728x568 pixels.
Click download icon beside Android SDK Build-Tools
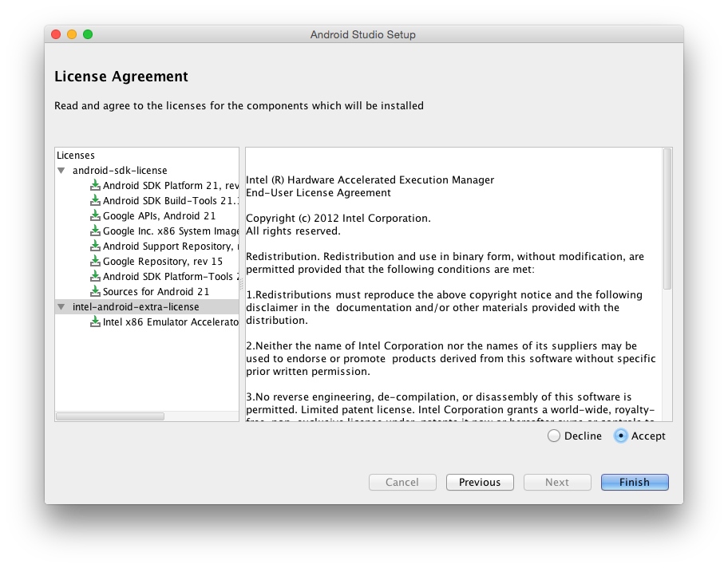point(95,200)
